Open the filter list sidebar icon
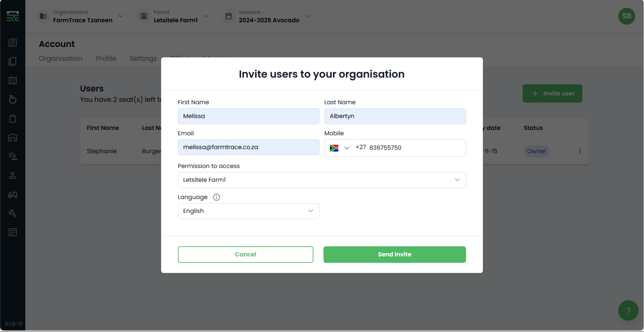Screen dimensions: 644x332 click(x=13, y=157)
